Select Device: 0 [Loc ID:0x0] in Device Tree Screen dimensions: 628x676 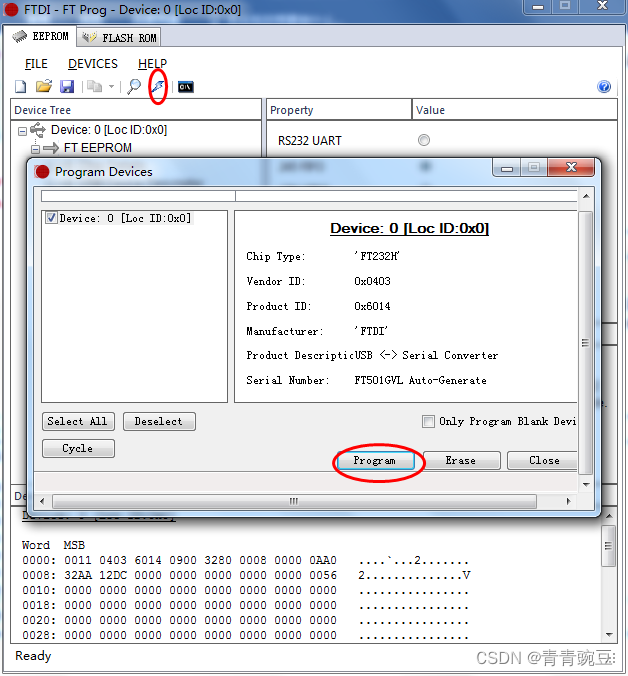click(x=109, y=130)
